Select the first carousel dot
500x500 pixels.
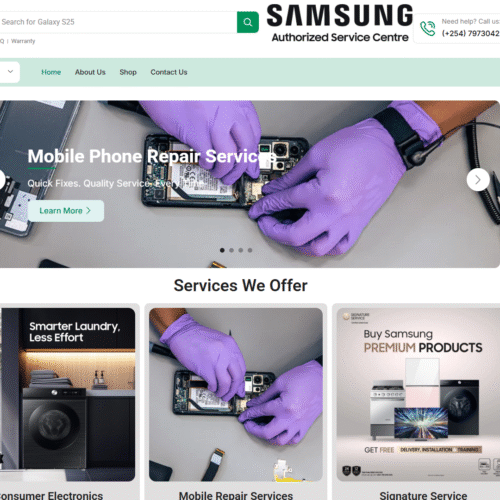click(x=222, y=250)
